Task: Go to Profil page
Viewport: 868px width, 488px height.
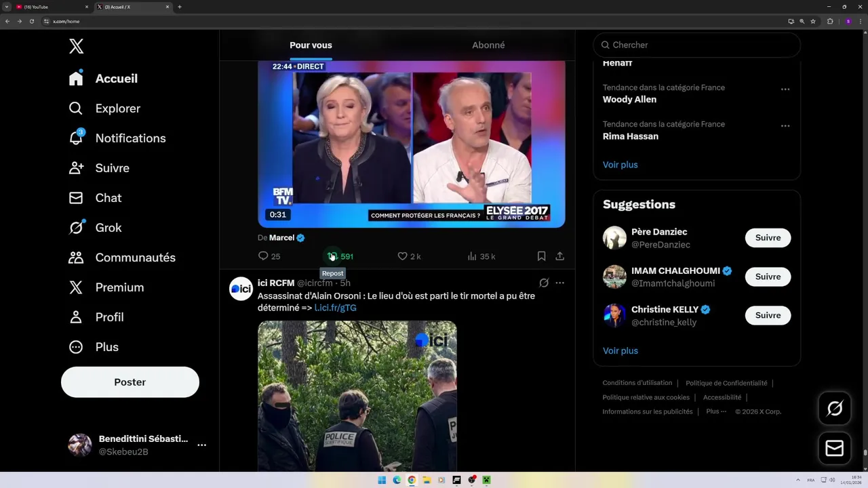Action: pyautogui.click(x=96, y=317)
